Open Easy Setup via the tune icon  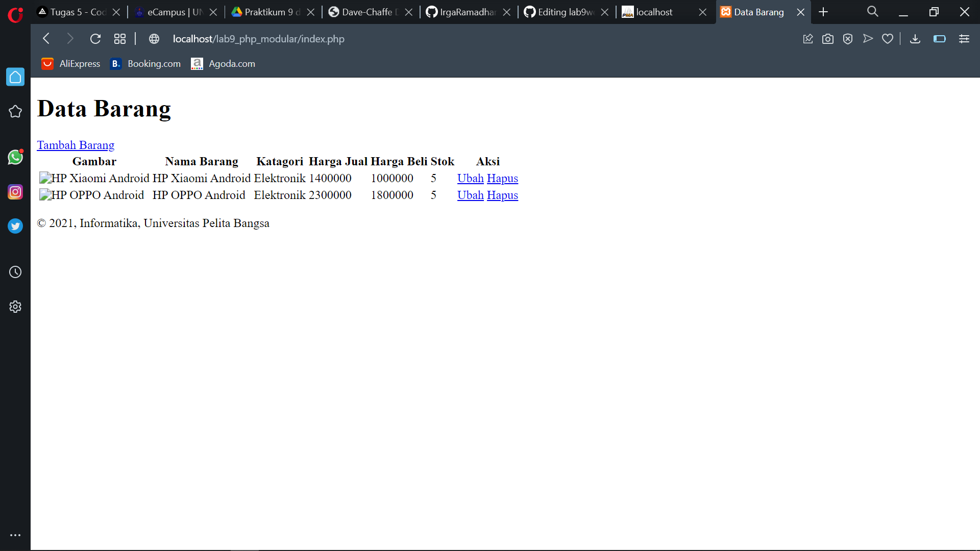pyautogui.click(x=964, y=38)
